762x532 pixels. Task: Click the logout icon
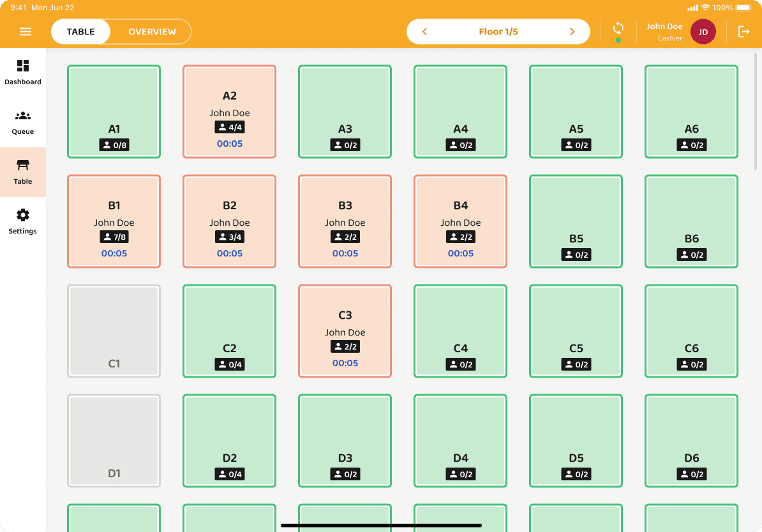tap(743, 32)
